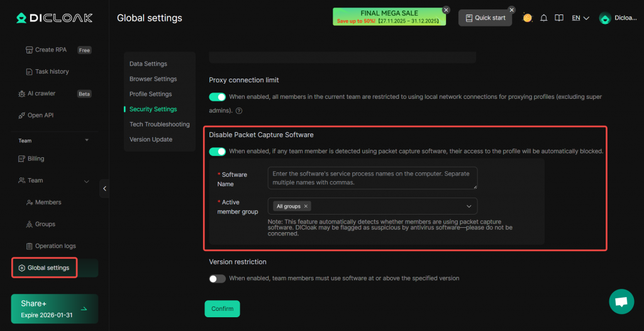The image size is (644, 331).
Task: Click the notification bell icon
Action: point(544,18)
